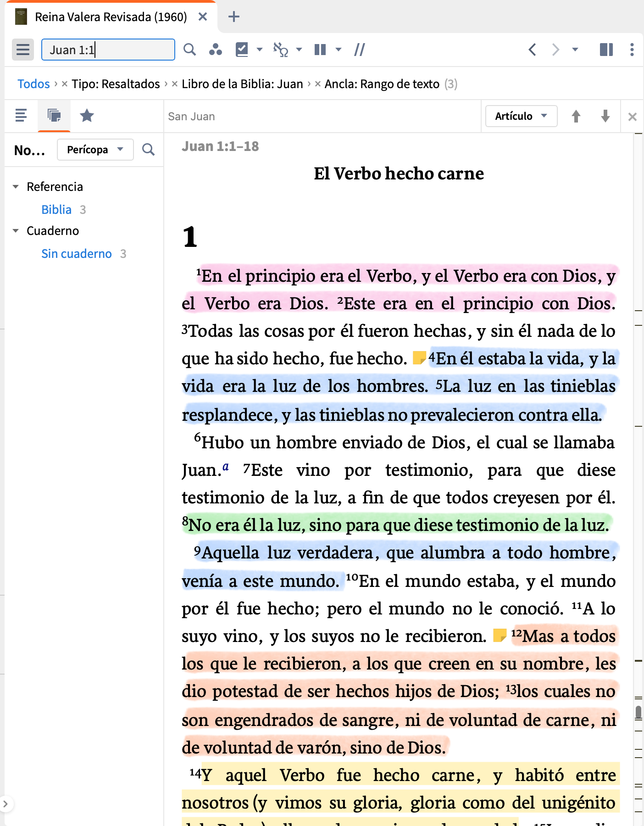Open a new tab with plus button

(x=234, y=17)
